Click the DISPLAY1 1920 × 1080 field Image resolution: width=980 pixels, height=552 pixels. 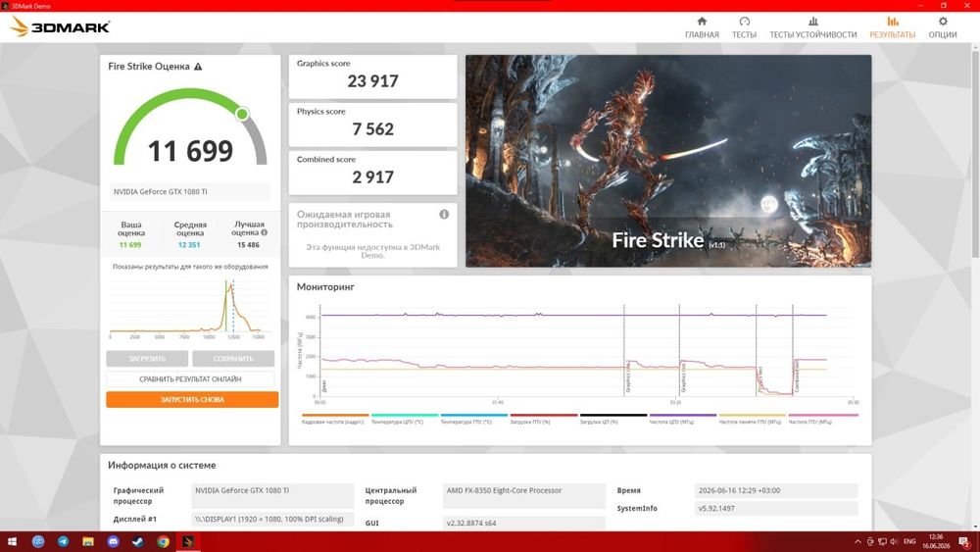(271, 519)
